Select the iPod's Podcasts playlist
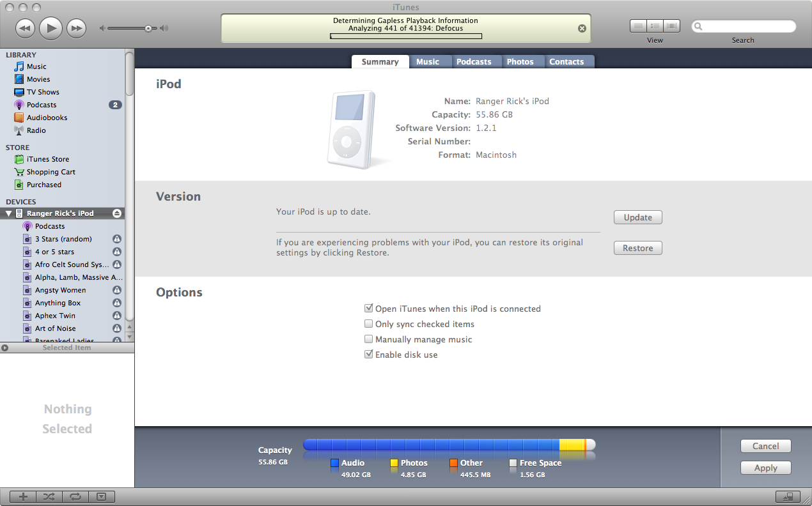The width and height of the screenshot is (812, 506). (50, 226)
